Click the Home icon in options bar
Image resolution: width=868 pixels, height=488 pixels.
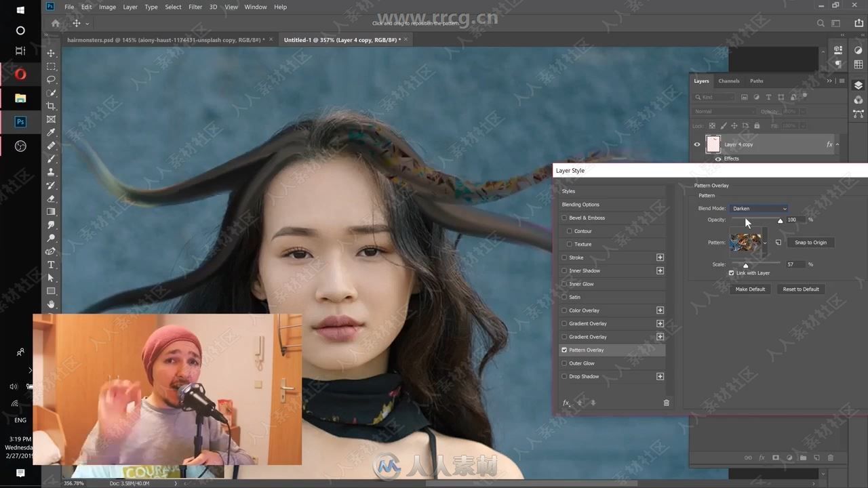pos(56,23)
